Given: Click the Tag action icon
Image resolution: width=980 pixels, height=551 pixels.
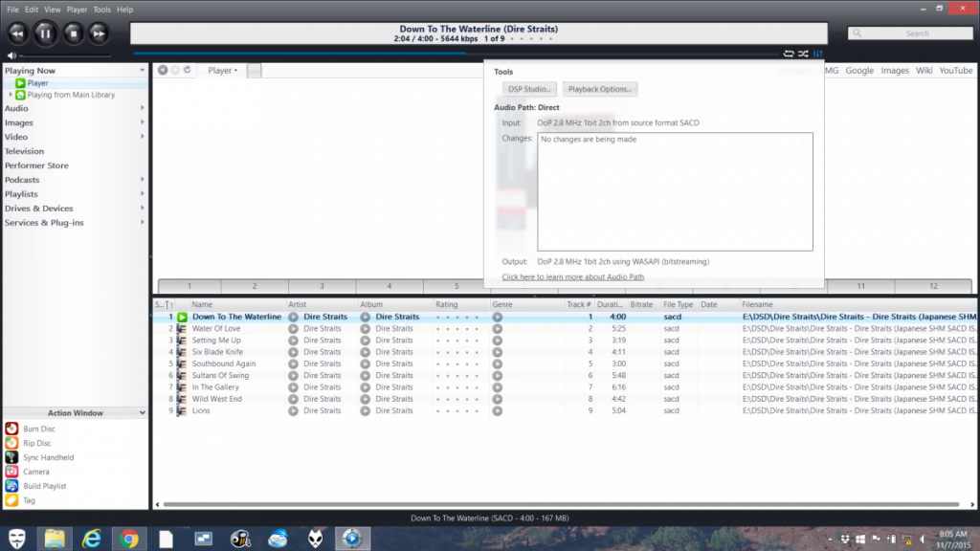Looking at the screenshot, I should [x=11, y=500].
